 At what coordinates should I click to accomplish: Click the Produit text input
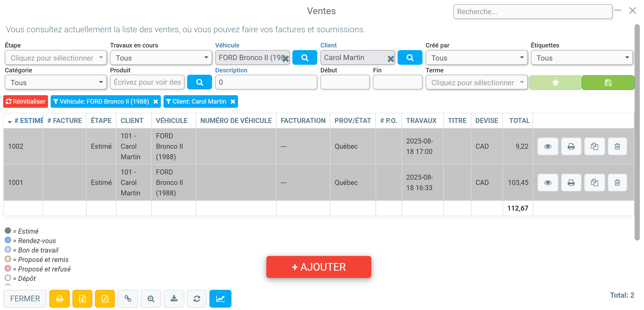(147, 82)
